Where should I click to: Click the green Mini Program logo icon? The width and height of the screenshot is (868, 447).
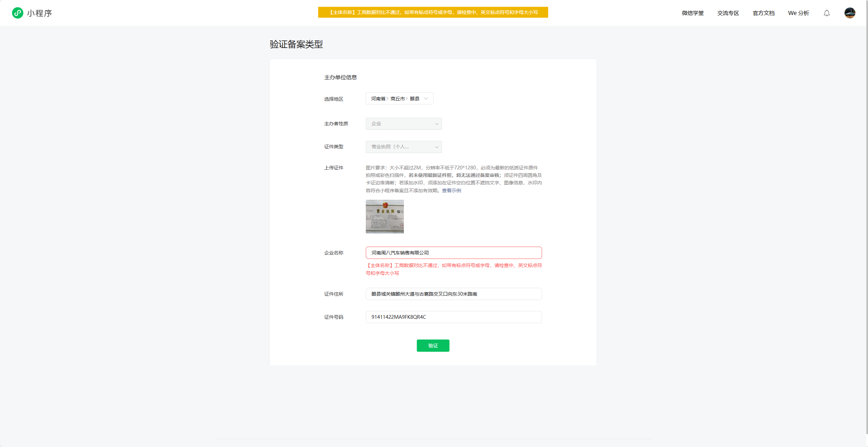click(17, 13)
